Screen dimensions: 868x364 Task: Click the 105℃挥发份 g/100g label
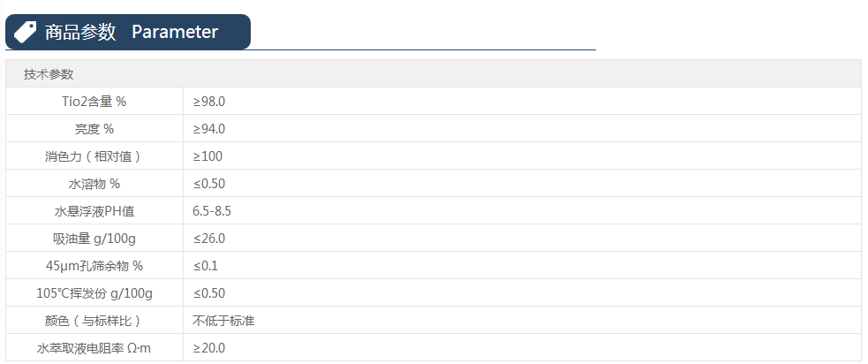(94, 293)
